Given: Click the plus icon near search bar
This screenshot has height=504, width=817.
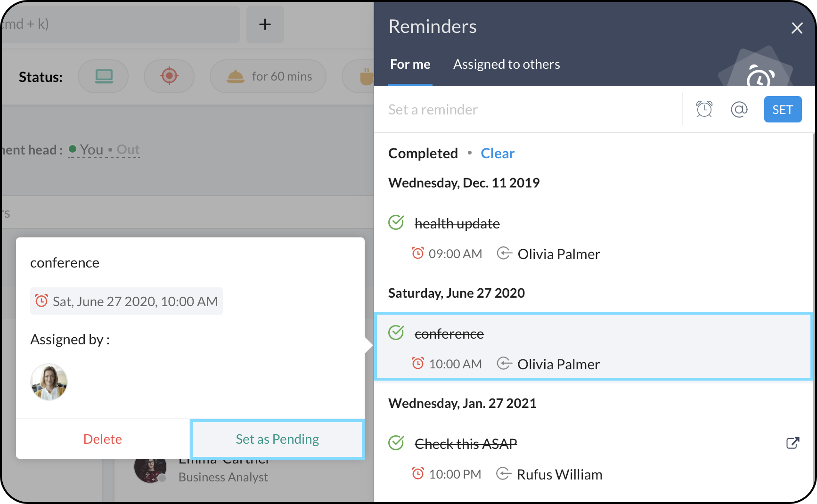Looking at the screenshot, I should point(265,24).
